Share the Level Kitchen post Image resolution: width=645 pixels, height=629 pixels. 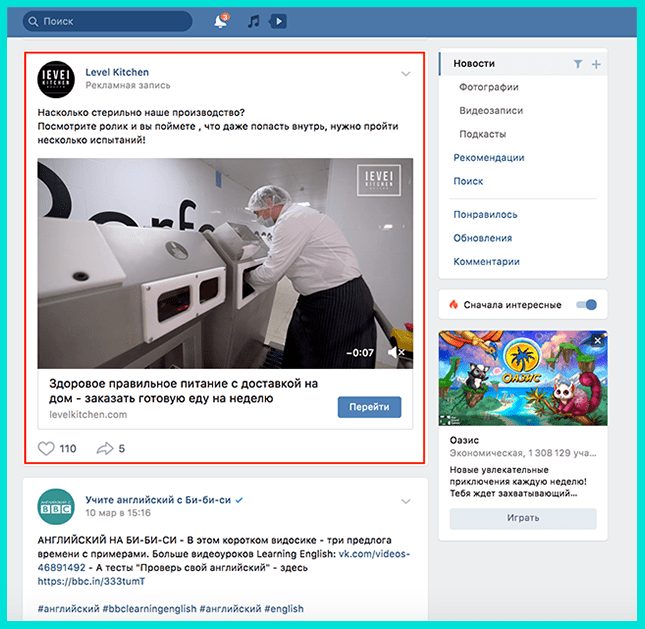click(105, 448)
